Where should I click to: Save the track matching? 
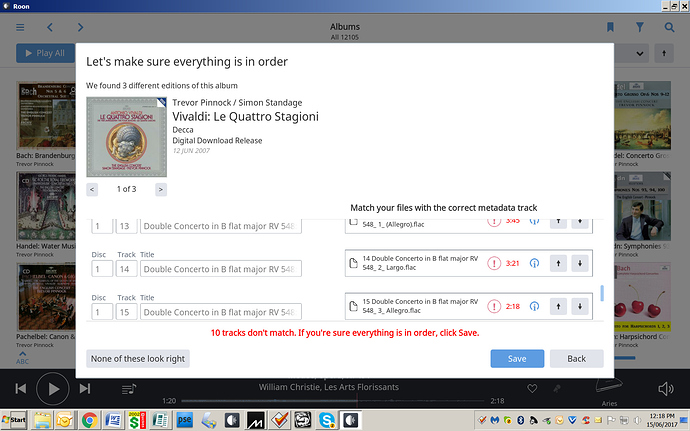[517, 359]
